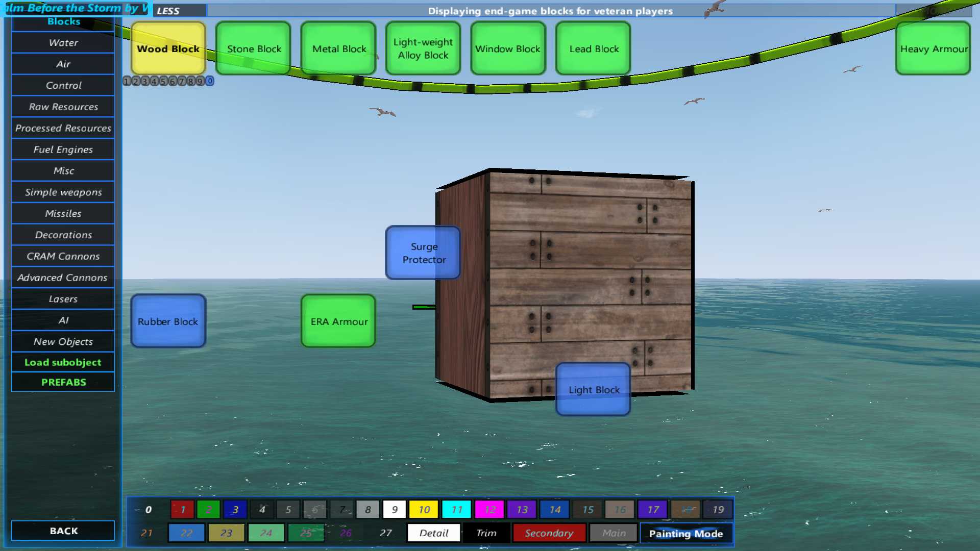Pick the ERA Armour block
980x551 pixels.
pos(339,321)
